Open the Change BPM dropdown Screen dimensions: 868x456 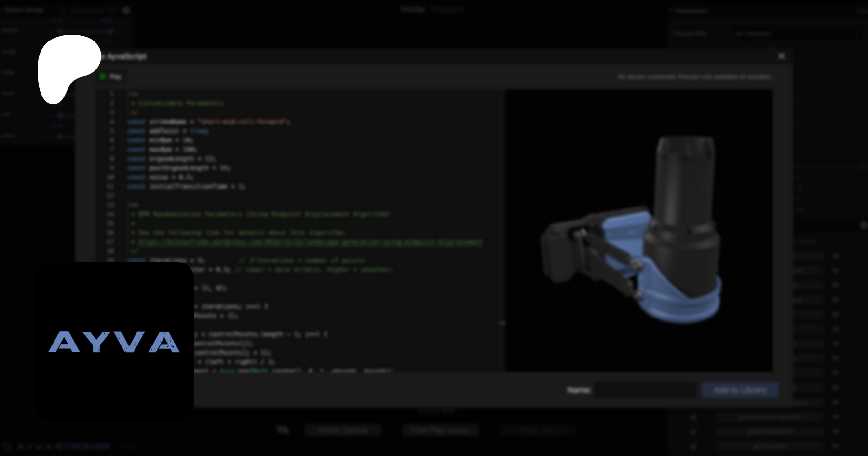pyautogui.click(x=796, y=34)
